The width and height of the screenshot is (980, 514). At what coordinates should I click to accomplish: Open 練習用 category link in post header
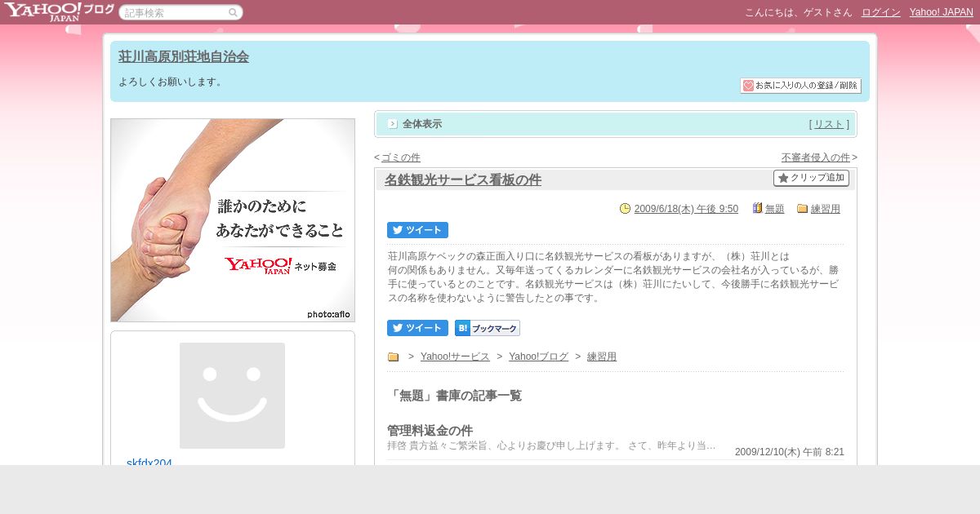point(826,209)
